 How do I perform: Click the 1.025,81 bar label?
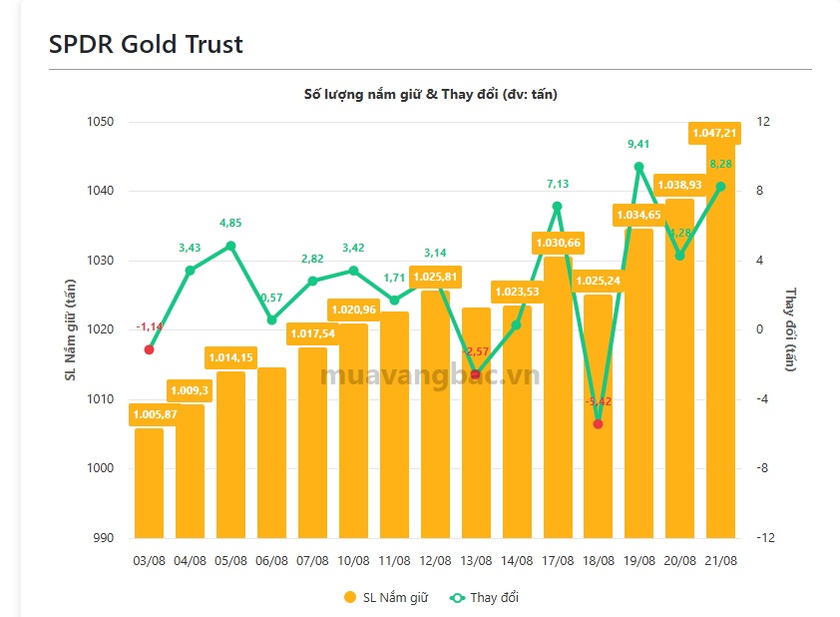(435, 277)
